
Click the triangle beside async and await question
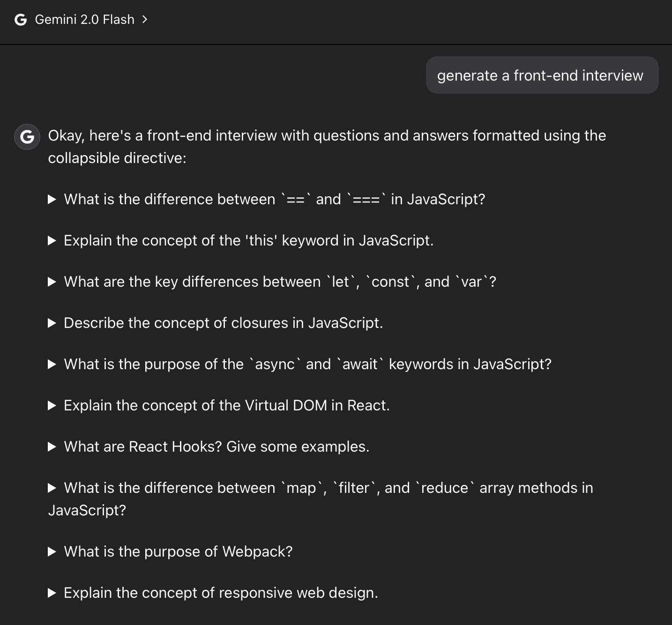coord(52,364)
